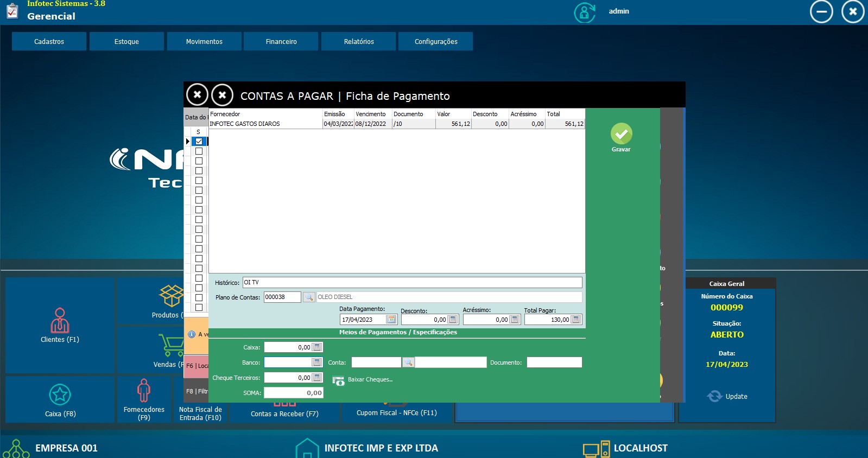
Task: Check the second row checkbox
Action: [199, 151]
